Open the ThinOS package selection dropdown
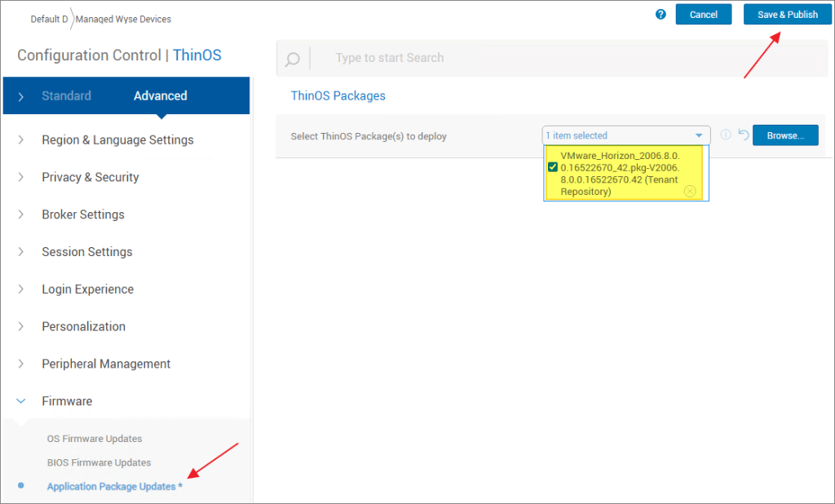Viewport: 835px width, 504px height. click(x=625, y=135)
